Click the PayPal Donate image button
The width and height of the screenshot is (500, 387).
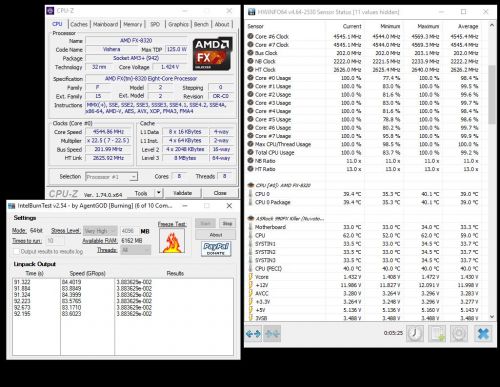click(x=216, y=249)
